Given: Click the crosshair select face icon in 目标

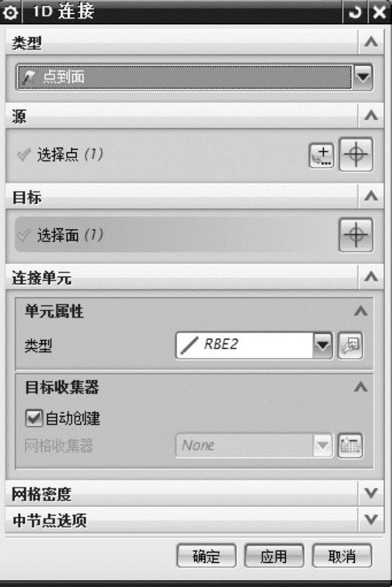Looking at the screenshot, I should pyautogui.click(x=355, y=235).
